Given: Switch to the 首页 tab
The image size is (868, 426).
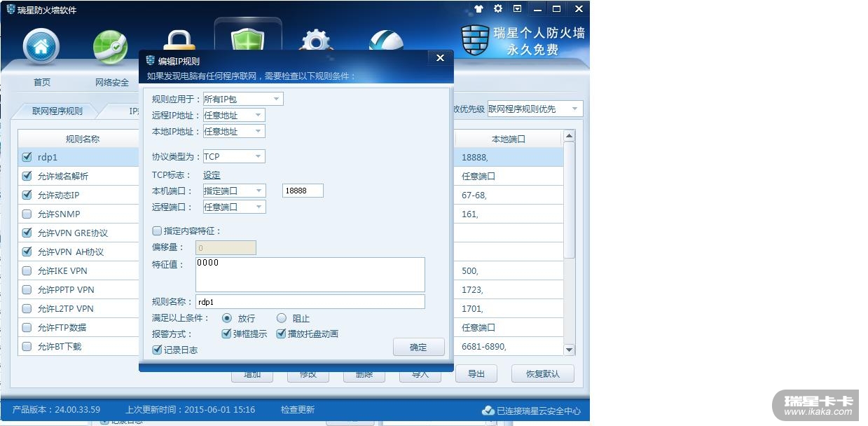Looking at the screenshot, I should (x=42, y=82).
